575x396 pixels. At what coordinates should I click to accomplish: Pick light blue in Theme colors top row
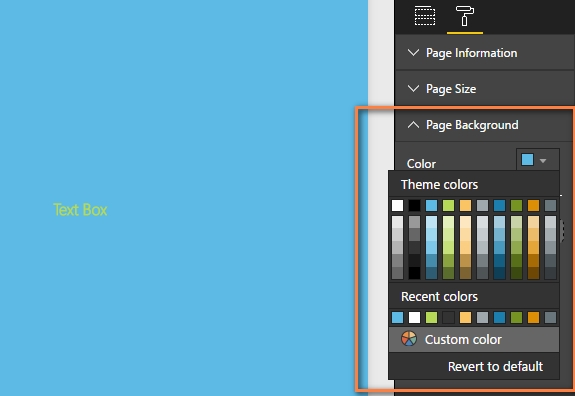[431, 205]
